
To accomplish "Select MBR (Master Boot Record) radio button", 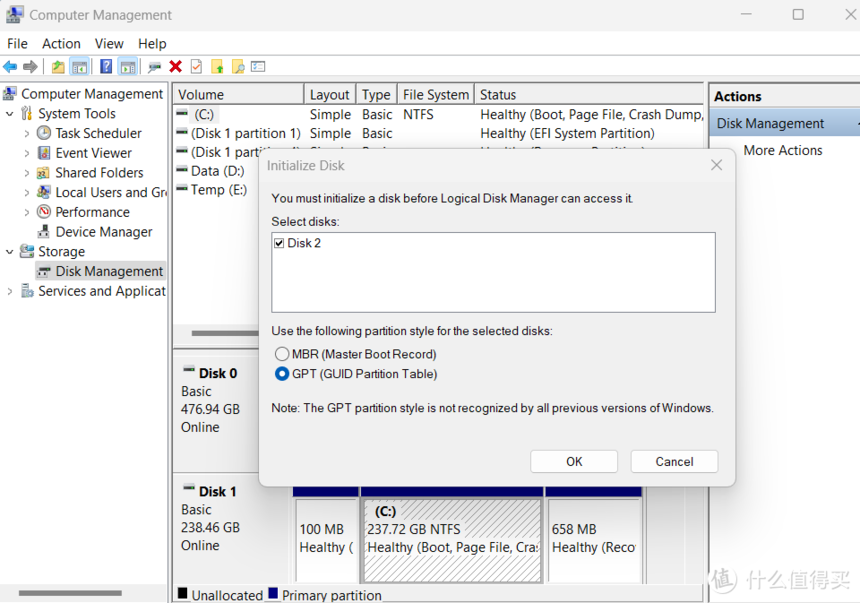I will pos(282,354).
